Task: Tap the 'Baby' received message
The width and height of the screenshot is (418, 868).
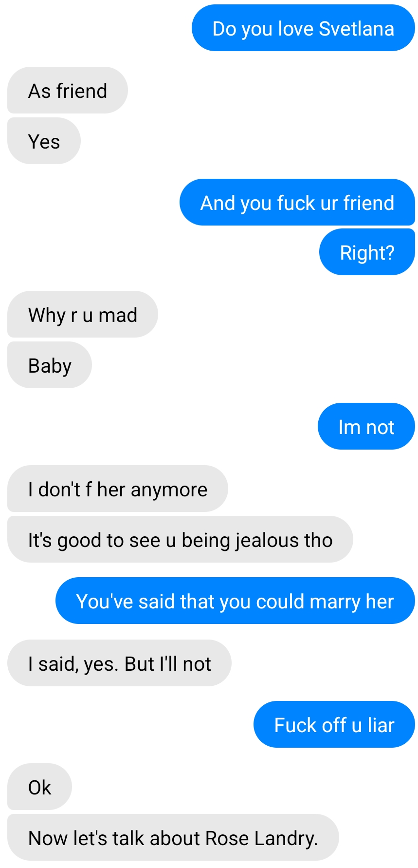Action: (x=50, y=365)
